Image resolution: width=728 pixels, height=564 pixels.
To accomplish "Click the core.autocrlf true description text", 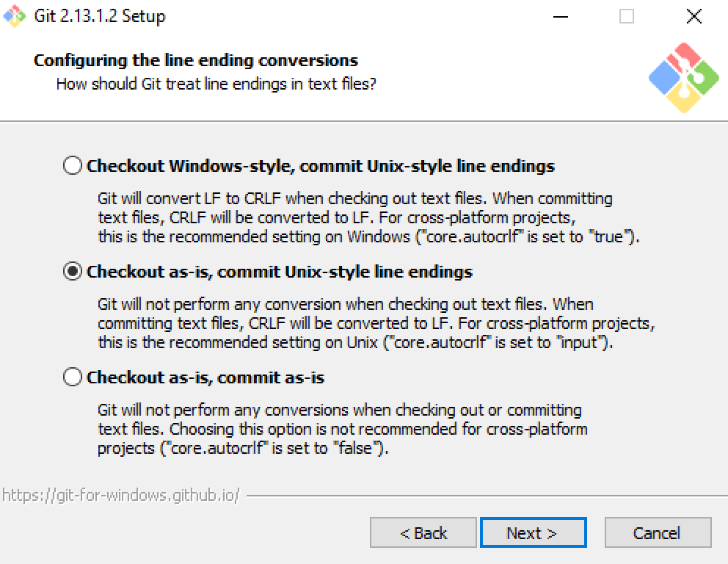I will coord(352,218).
